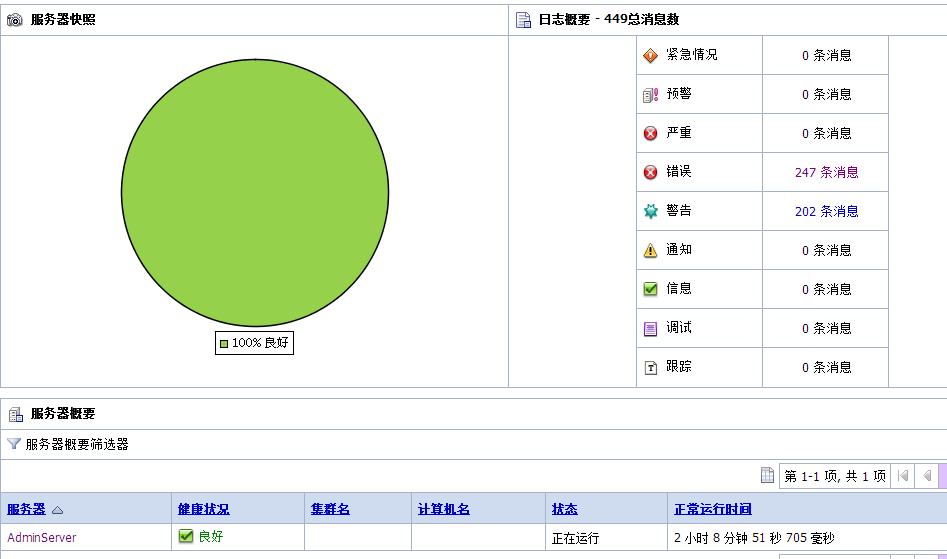Image resolution: width=947 pixels, height=559 pixels.
Task: Sort table by 计算机名 column header
Action: [x=444, y=509]
